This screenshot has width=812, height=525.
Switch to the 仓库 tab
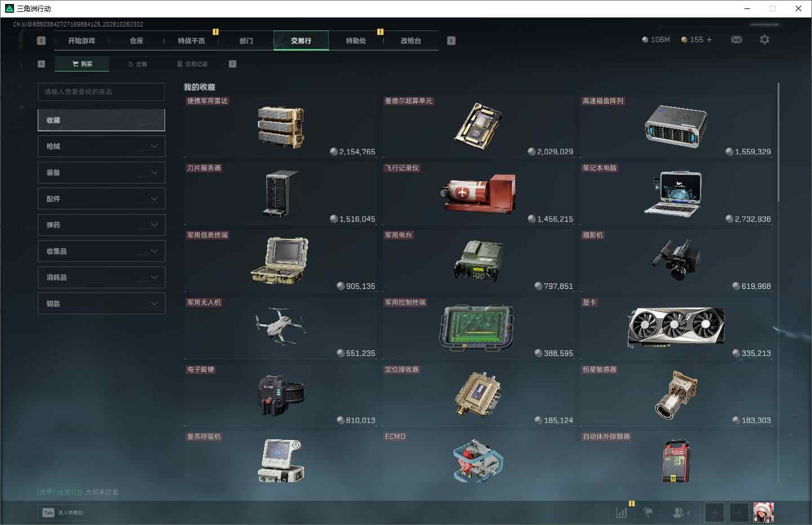[x=136, y=41]
